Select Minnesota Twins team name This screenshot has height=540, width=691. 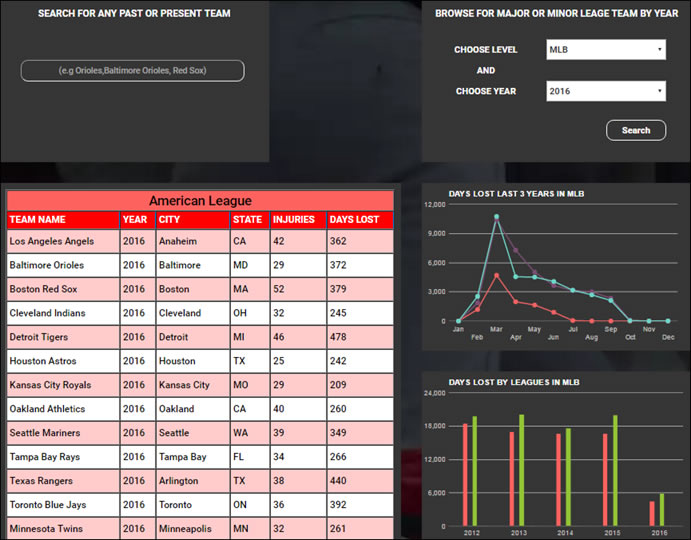(x=46, y=529)
